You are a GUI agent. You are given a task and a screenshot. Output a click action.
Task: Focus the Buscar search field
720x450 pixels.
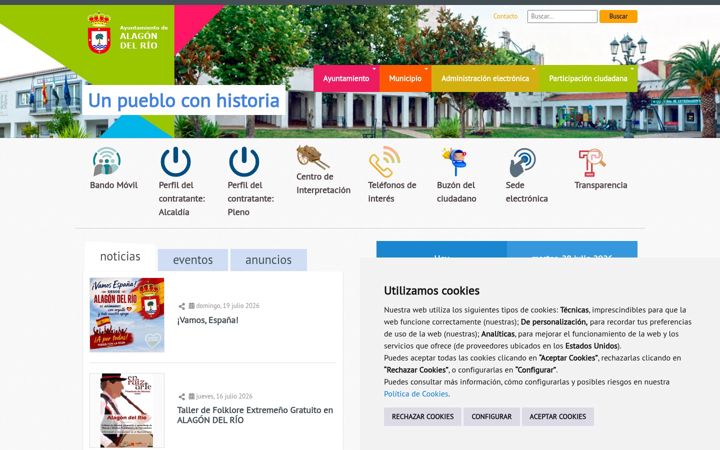[562, 17]
